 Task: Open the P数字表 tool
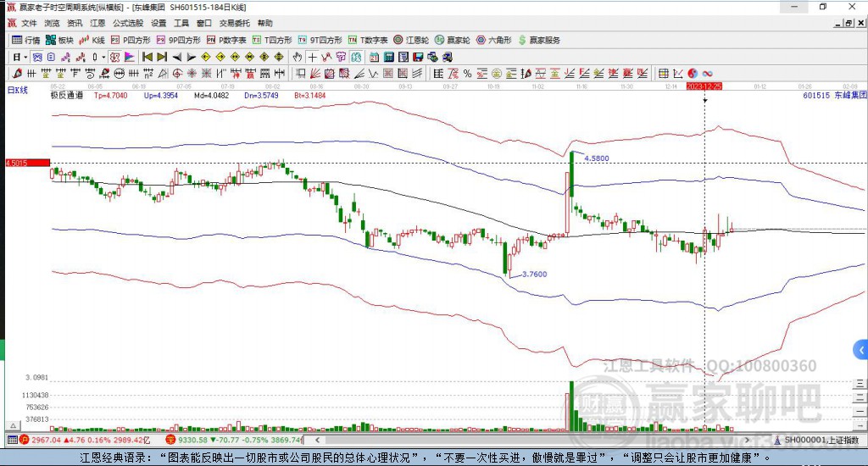(x=226, y=40)
